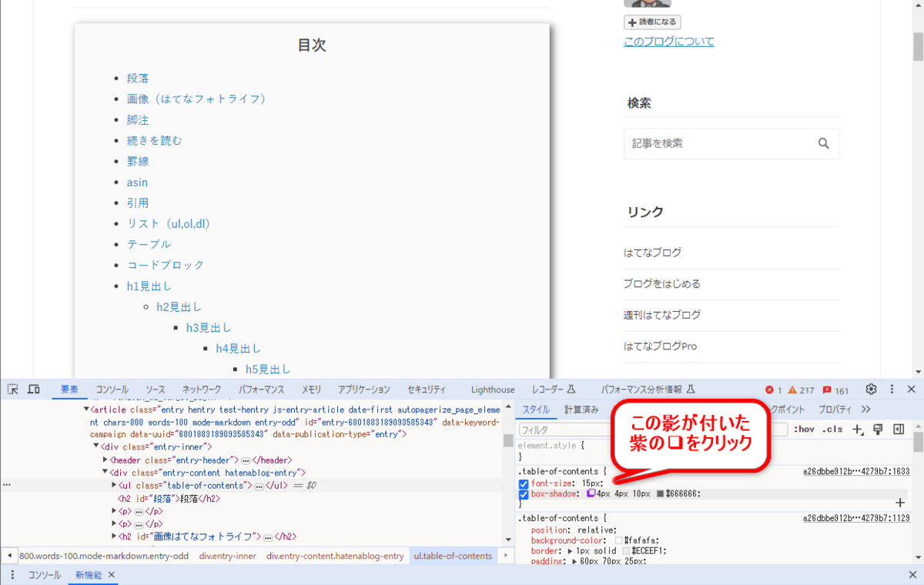Click the red error count indicator
Viewport: 924px width, 585px height.
(x=773, y=390)
